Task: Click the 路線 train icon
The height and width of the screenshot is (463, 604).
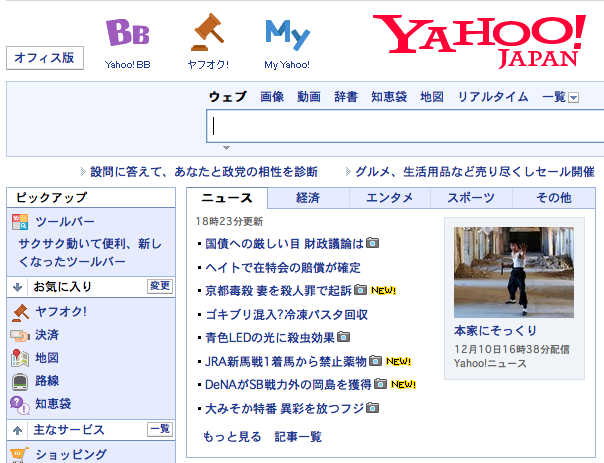Action: [x=20, y=381]
